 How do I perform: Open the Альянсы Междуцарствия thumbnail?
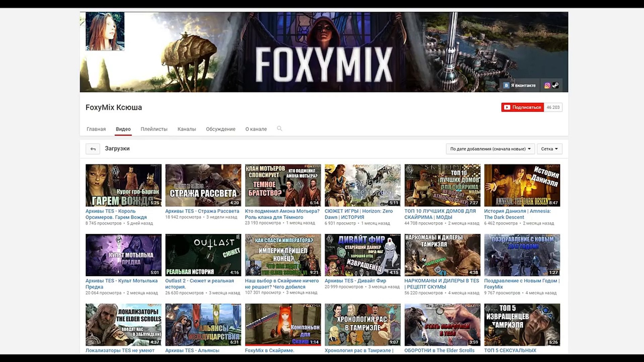tap(203, 325)
